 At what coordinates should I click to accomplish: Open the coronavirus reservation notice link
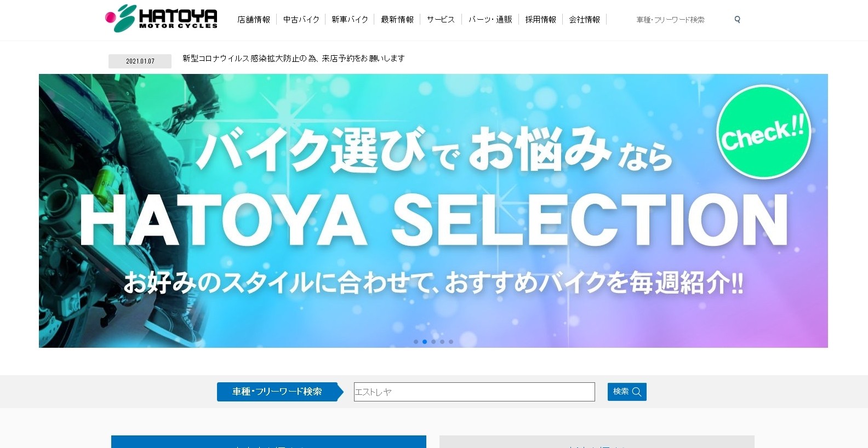pyautogui.click(x=293, y=58)
